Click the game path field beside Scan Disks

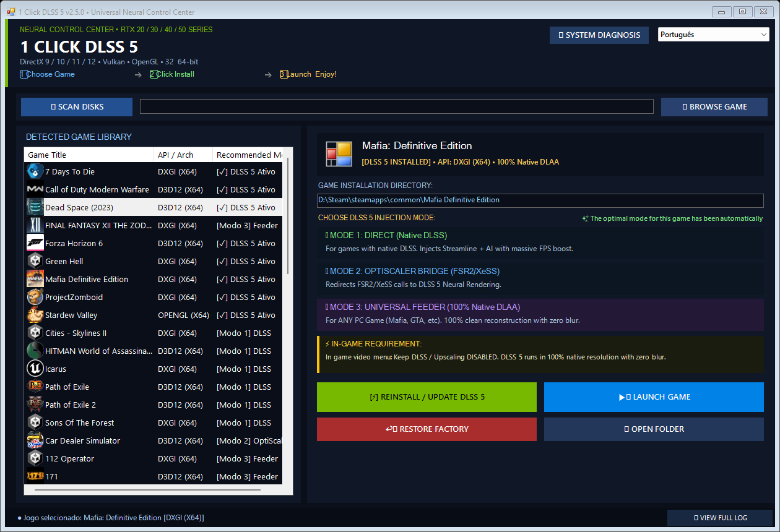click(x=397, y=106)
